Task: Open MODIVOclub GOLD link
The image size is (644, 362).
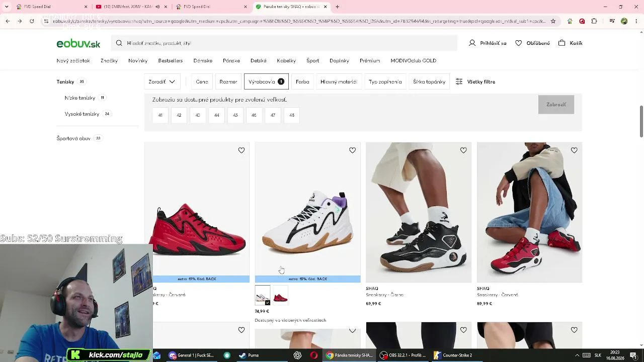Action: pyautogui.click(x=414, y=61)
